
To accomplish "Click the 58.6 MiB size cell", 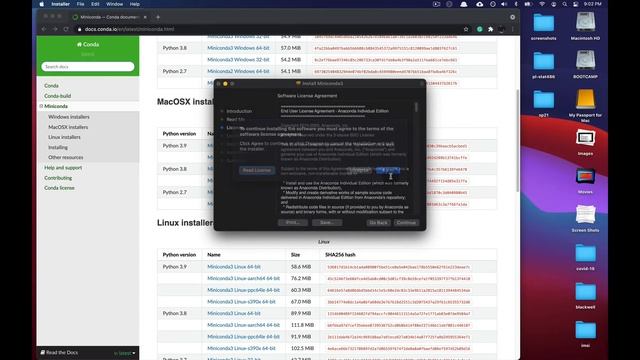I will pyautogui.click(x=301, y=267).
